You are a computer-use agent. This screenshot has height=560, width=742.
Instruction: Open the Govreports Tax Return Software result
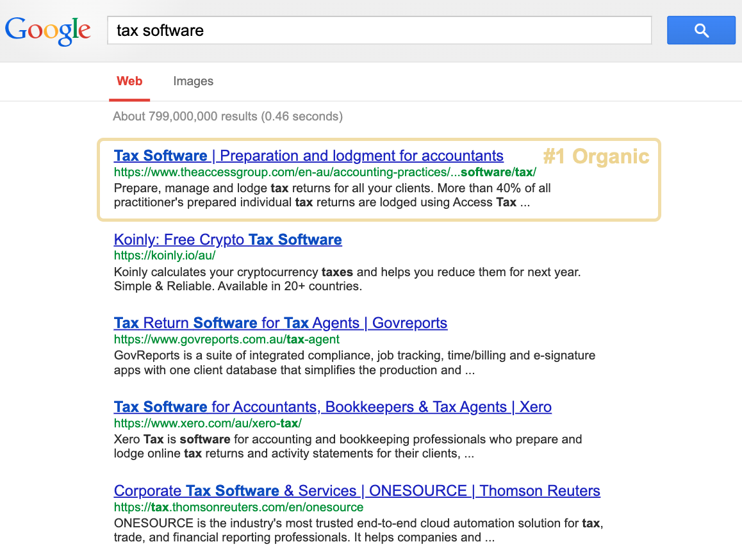point(280,323)
